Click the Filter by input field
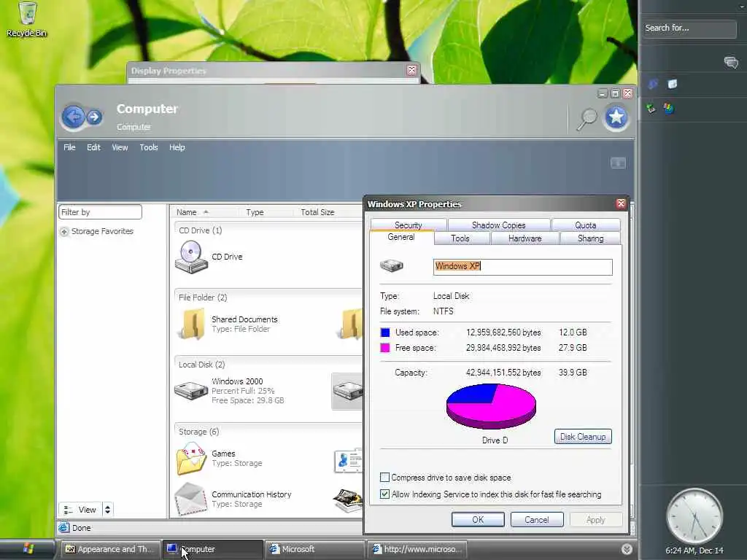Image resolution: width=747 pixels, height=560 pixels. (100, 212)
